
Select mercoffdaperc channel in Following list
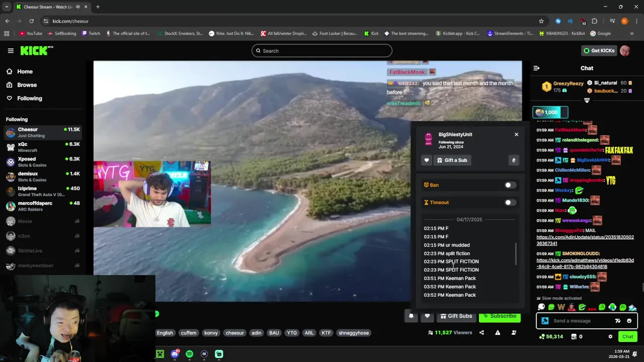coord(43,206)
